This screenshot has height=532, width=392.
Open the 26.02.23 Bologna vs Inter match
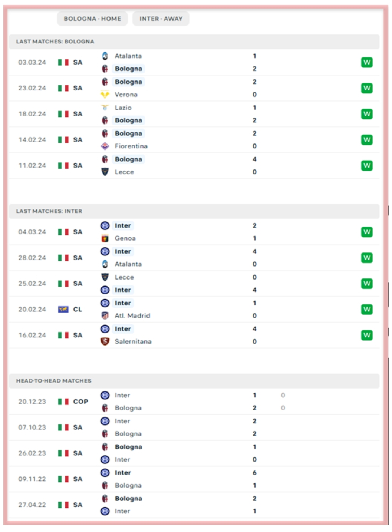pos(185,453)
